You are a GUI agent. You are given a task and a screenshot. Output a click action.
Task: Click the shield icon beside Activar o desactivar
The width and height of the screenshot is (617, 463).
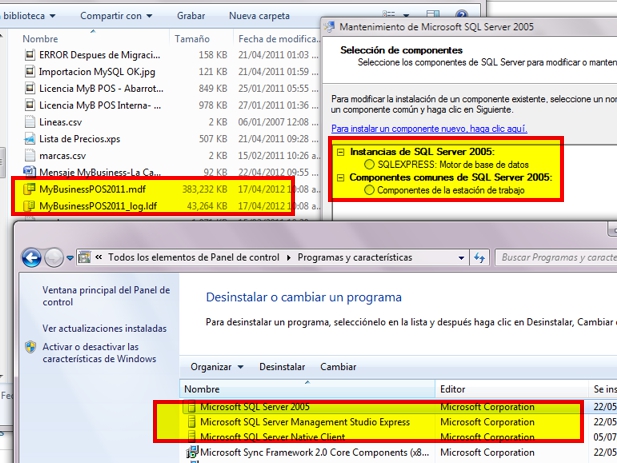tap(31, 347)
